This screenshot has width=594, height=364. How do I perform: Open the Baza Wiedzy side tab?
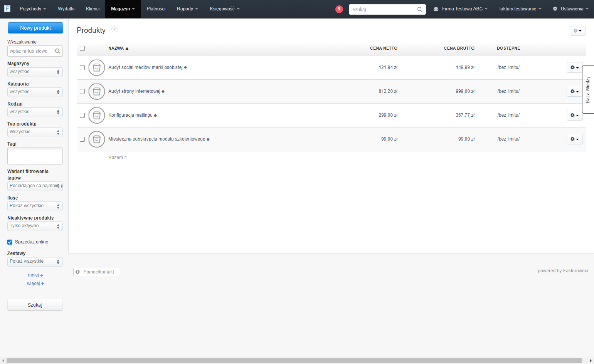[588, 89]
